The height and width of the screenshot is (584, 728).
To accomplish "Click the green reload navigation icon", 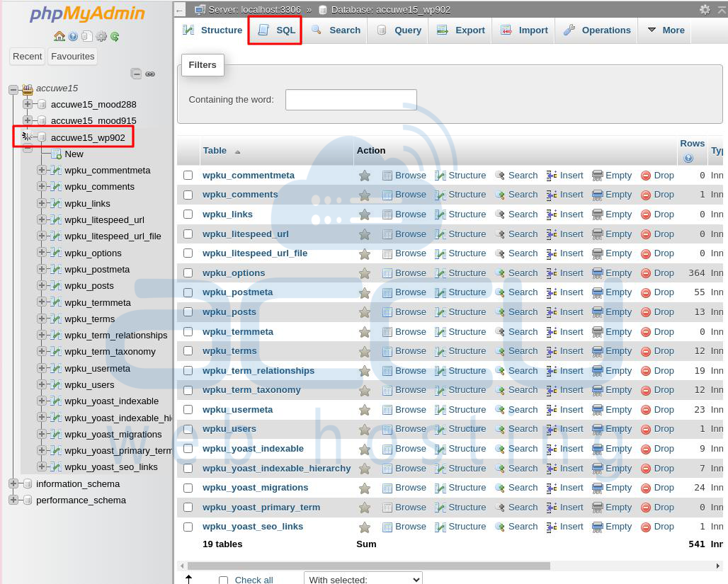I will [x=115, y=36].
